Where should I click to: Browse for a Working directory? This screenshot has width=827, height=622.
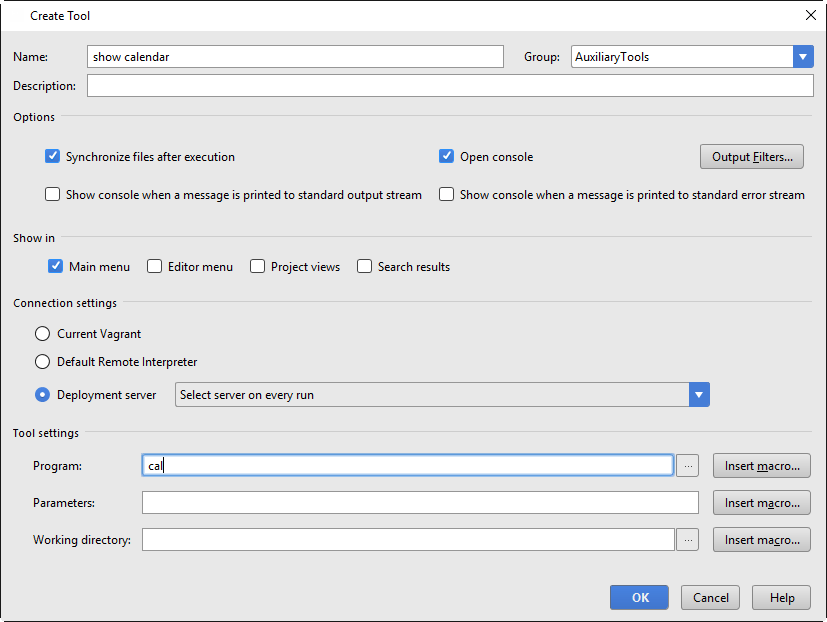687,539
